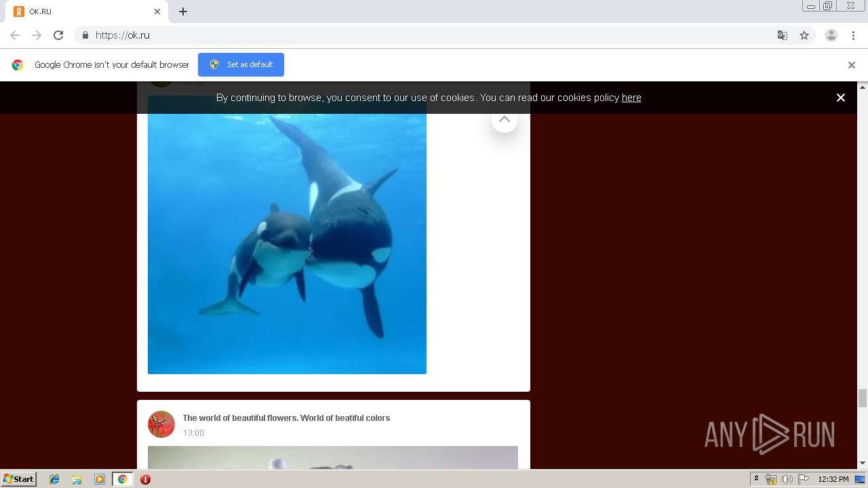Launch Internet Explorer from taskbar
The width and height of the screenshot is (868, 488).
click(x=54, y=479)
